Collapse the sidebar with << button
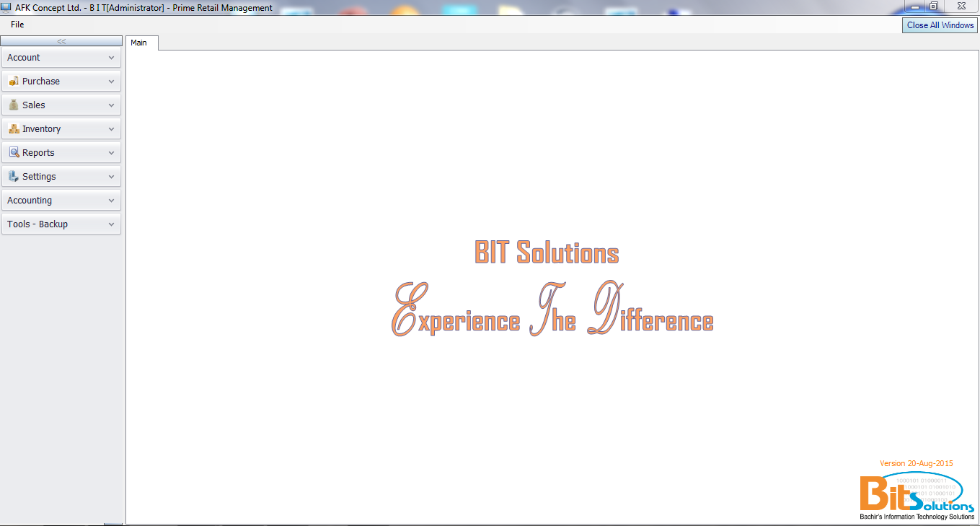The image size is (980, 526). [x=61, y=41]
